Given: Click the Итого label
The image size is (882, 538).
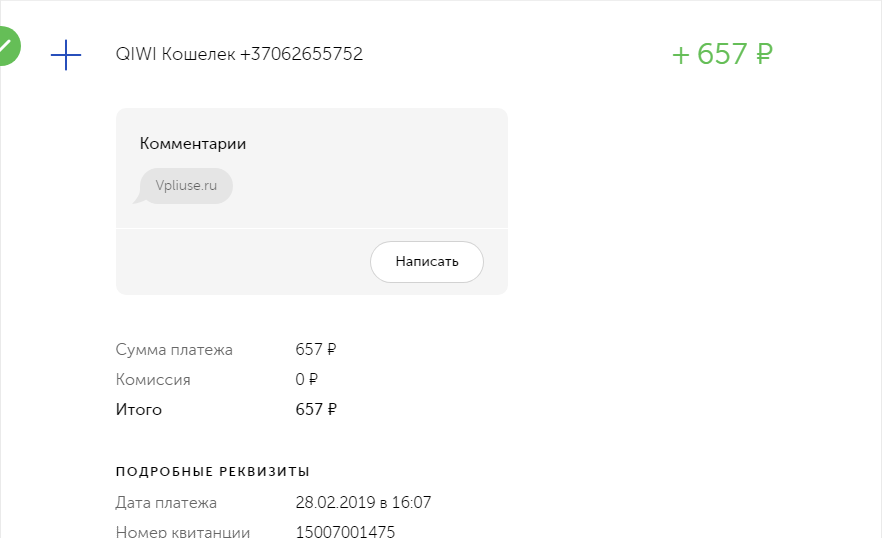Looking at the screenshot, I should coord(138,409).
